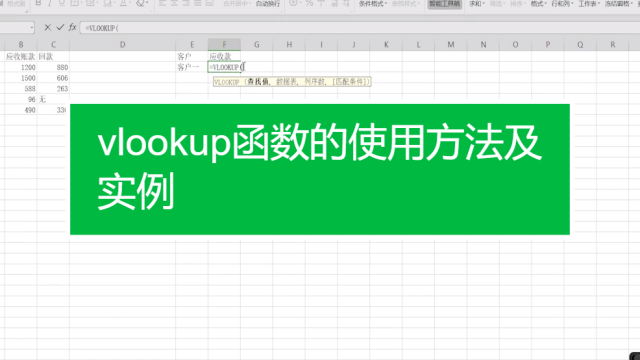The height and width of the screenshot is (360, 640).
Task: Click the 智能工具箱 button
Action: (444, 3)
